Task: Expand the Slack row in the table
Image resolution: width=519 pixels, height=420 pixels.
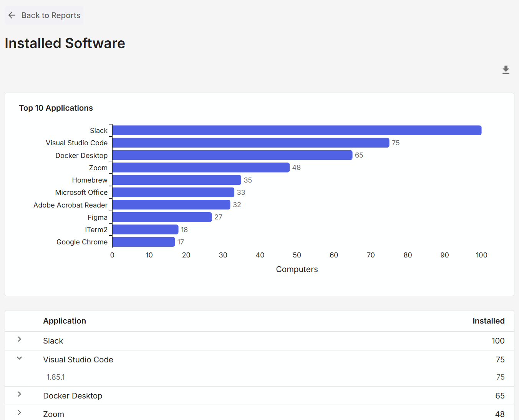Action: click(19, 340)
